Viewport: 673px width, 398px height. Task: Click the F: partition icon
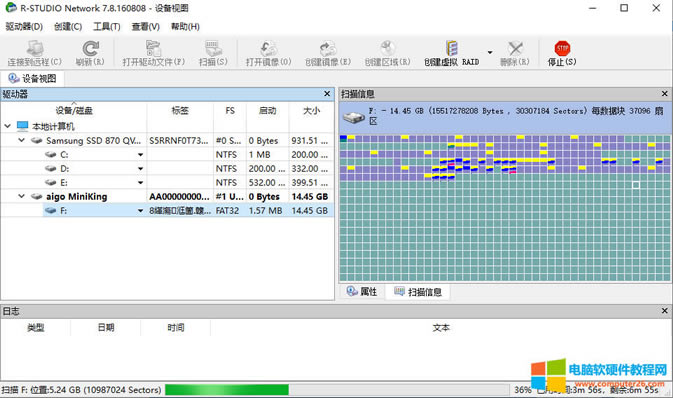pos(51,210)
